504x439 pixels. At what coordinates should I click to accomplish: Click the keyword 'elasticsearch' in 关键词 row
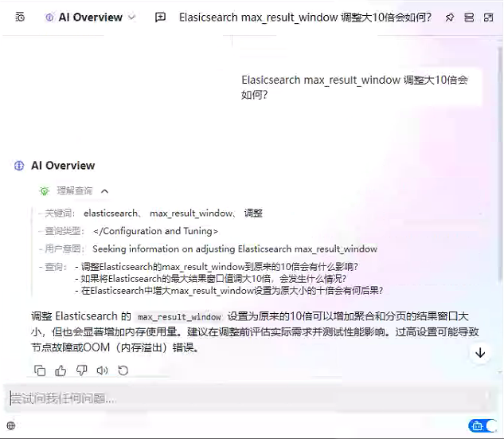pos(110,213)
